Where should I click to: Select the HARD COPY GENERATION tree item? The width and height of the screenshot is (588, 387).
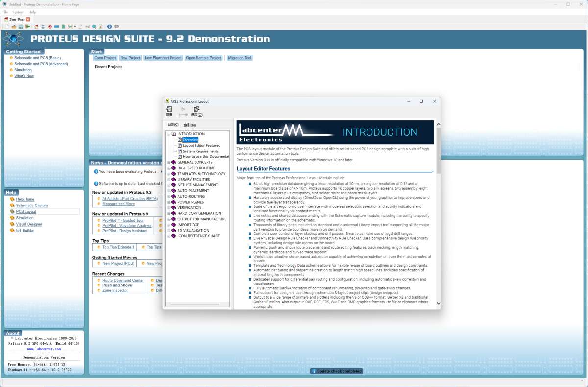(x=199, y=213)
